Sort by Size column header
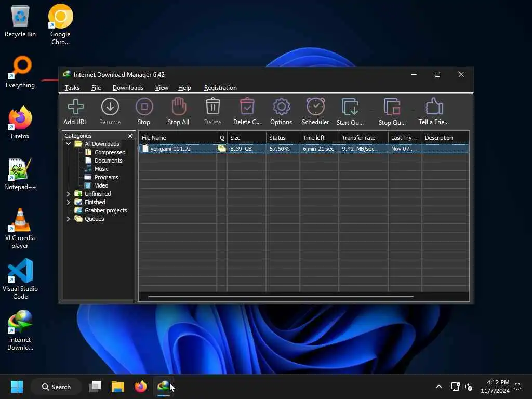 point(247,138)
